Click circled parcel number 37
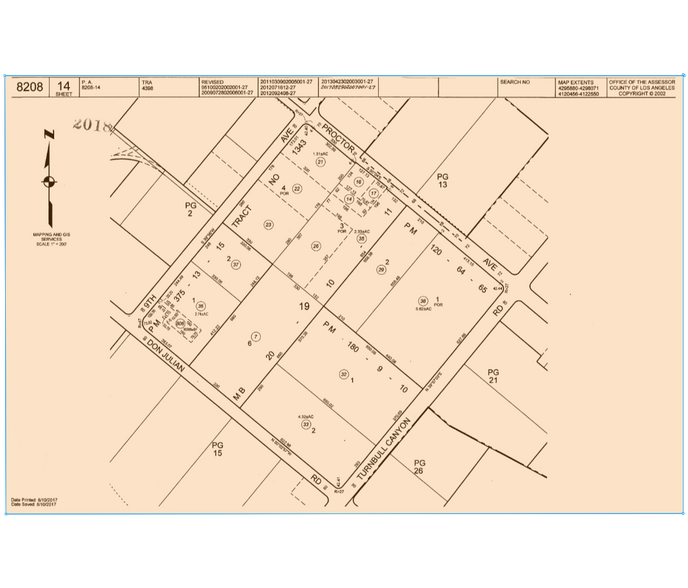 coord(236,266)
